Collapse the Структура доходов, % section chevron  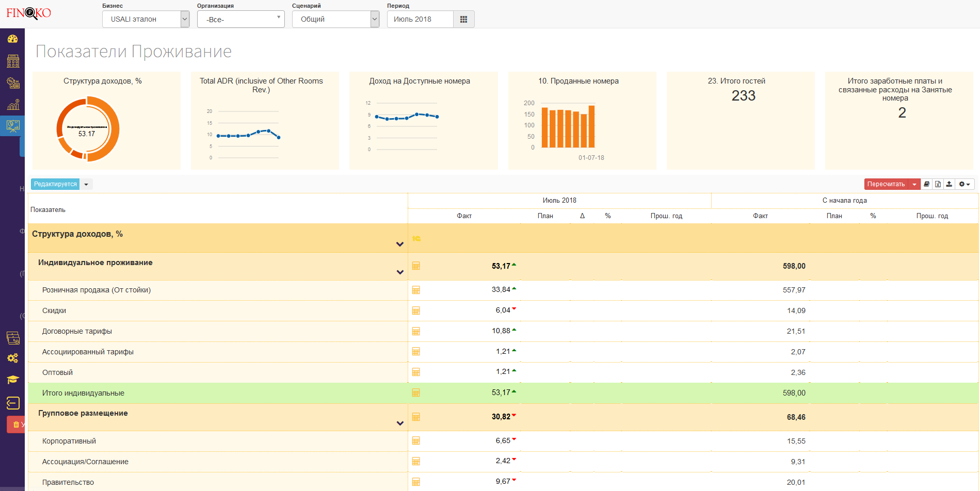coord(399,244)
